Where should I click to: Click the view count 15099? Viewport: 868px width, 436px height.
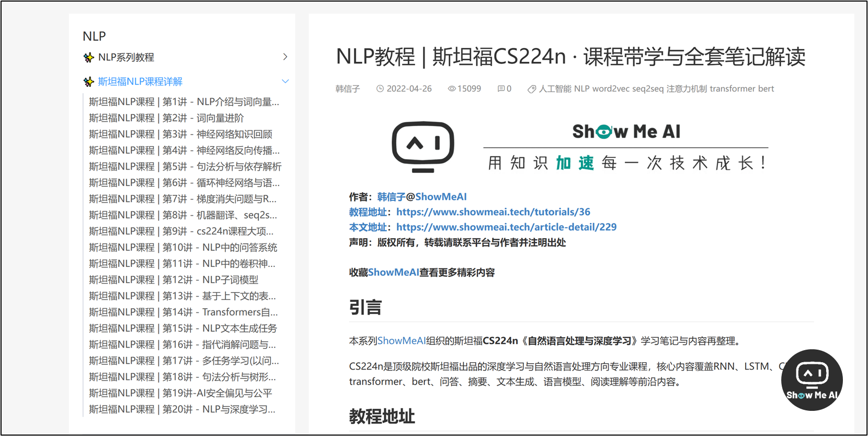(469, 89)
